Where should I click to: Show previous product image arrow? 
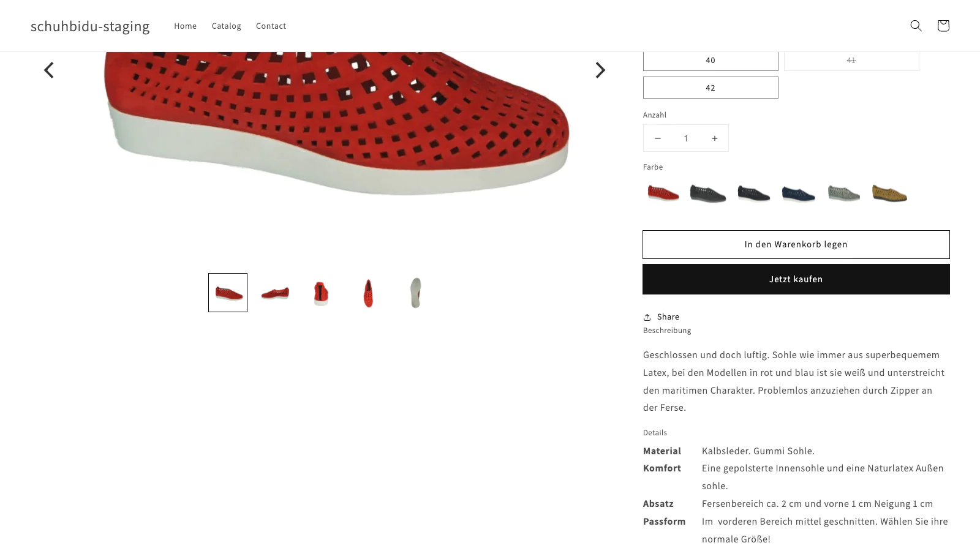point(49,70)
